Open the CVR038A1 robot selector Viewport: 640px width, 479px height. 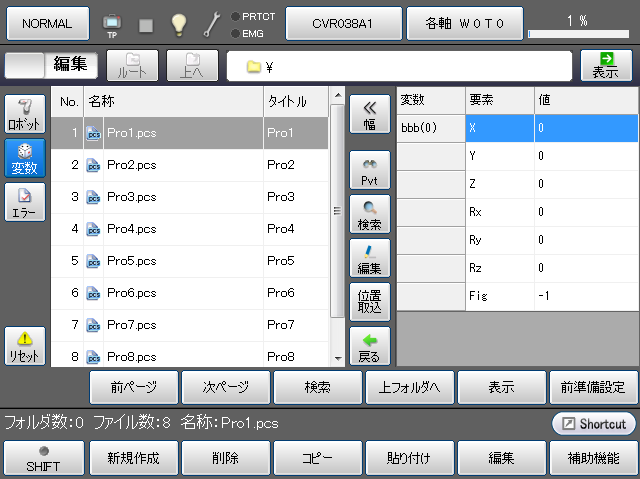[x=343, y=22]
